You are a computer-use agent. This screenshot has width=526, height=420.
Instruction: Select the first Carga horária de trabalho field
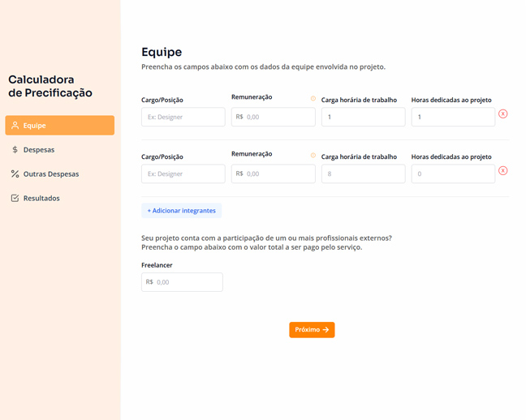pos(363,117)
